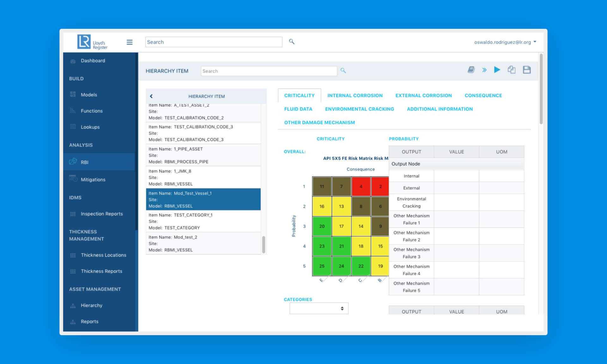Open Reports in sidebar

(x=89, y=322)
